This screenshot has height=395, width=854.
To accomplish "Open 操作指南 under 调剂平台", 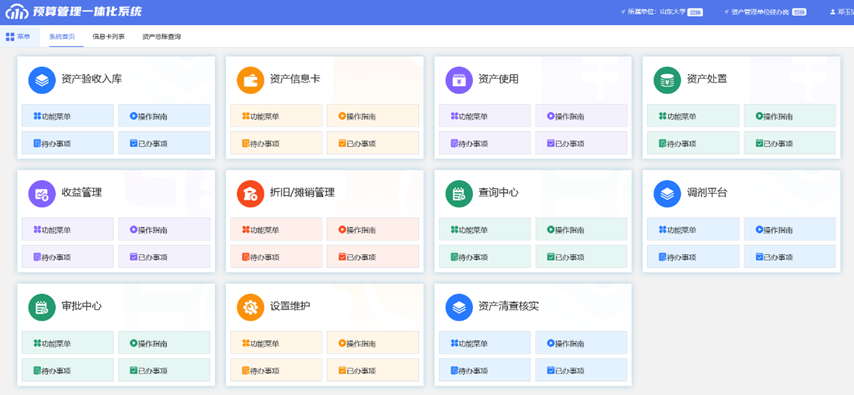I will 790,229.
